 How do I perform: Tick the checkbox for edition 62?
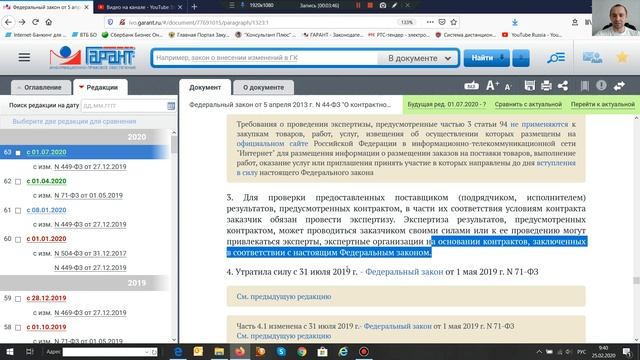tap(18, 182)
